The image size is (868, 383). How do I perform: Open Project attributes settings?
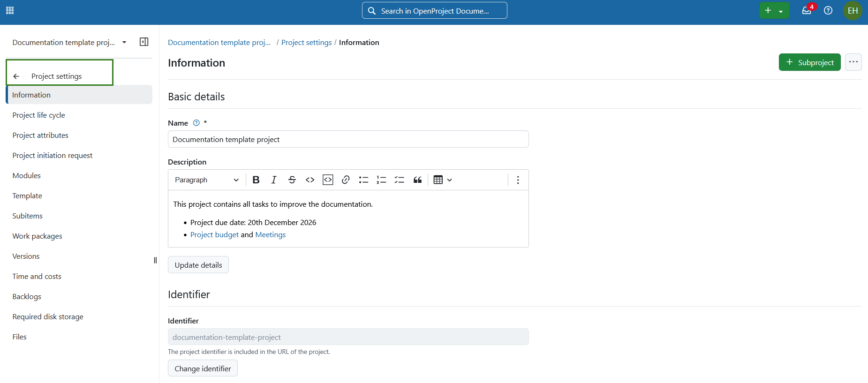coord(79,135)
